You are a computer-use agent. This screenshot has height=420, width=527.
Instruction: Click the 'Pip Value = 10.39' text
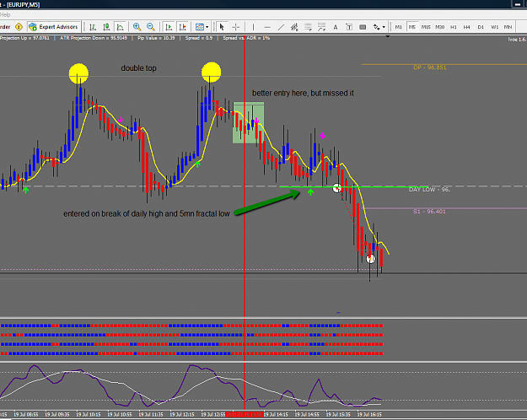156,38
